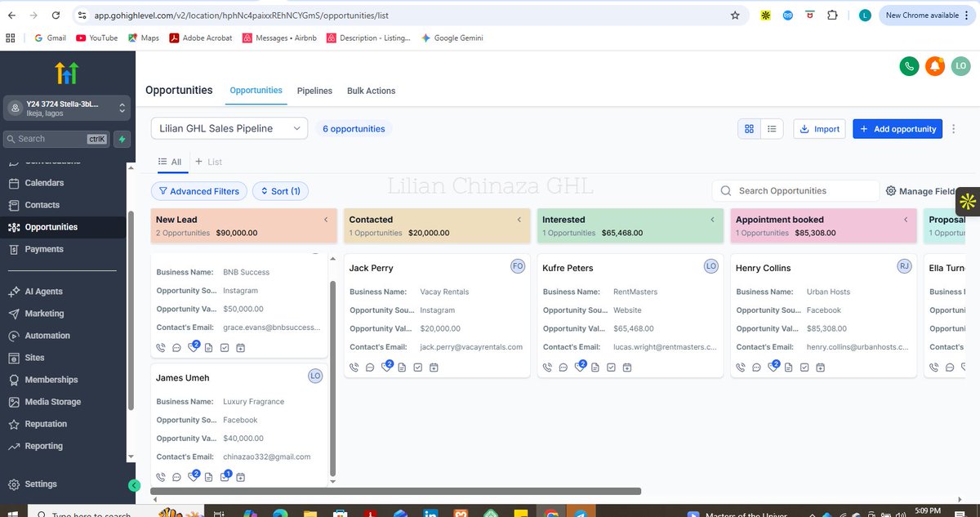980x517 pixels.
Task: Click the tags icon on Jack Perry card
Action: coord(386,367)
